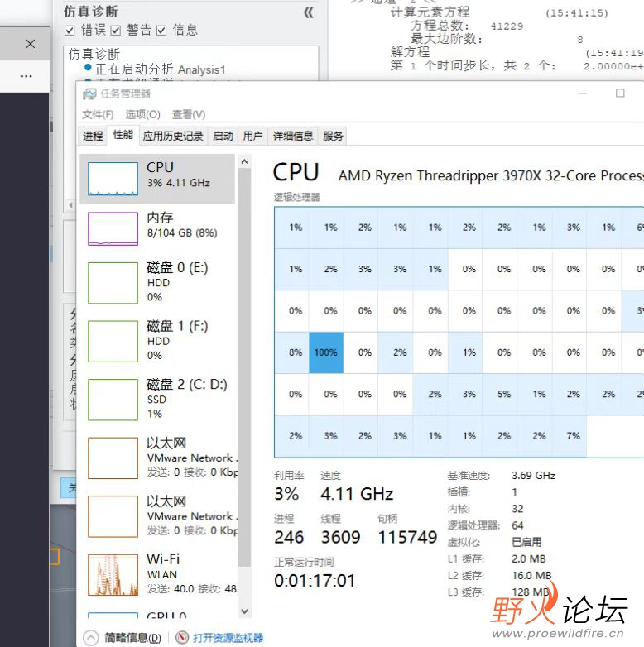
Task: Click the 8% logical processor cell
Action: point(292,352)
